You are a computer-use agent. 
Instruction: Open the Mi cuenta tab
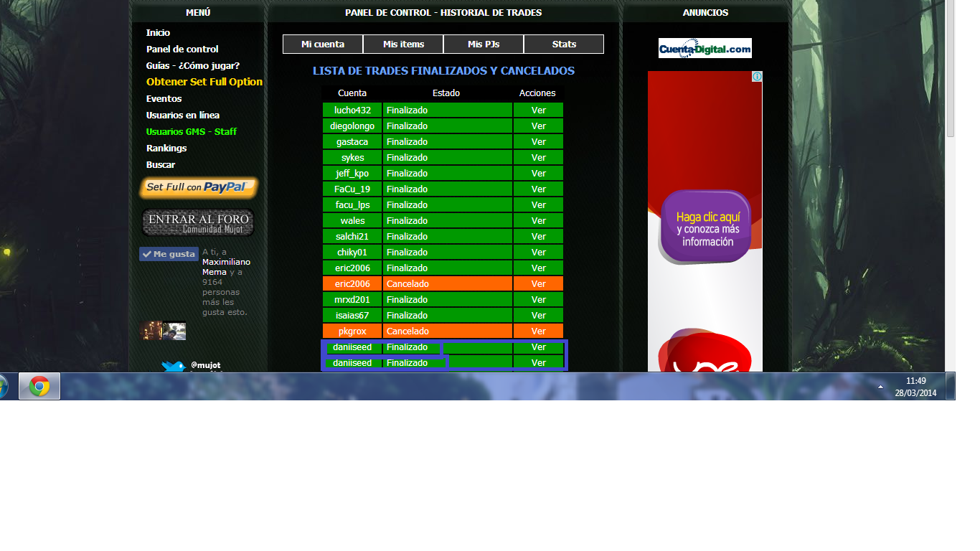pyautogui.click(x=323, y=44)
